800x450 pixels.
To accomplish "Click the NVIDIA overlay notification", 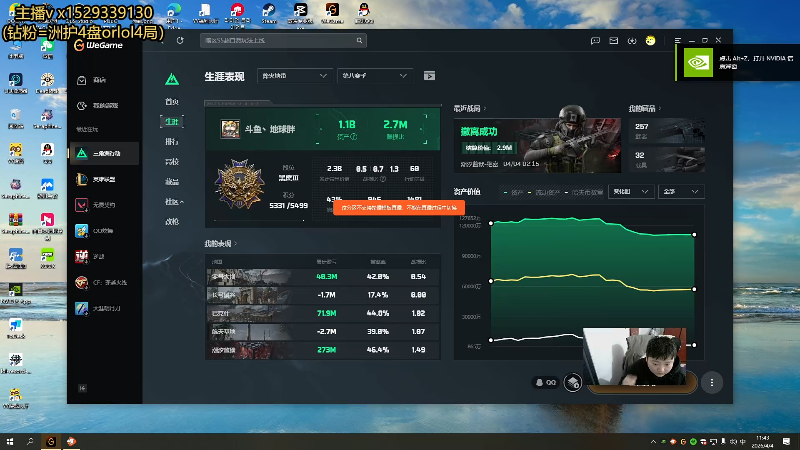I will (738, 62).
